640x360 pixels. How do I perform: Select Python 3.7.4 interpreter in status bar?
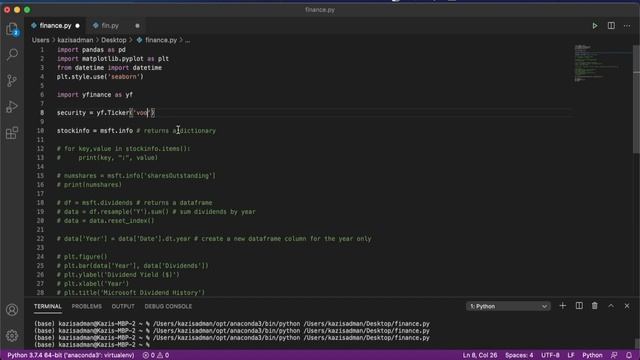(x=71, y=355)
